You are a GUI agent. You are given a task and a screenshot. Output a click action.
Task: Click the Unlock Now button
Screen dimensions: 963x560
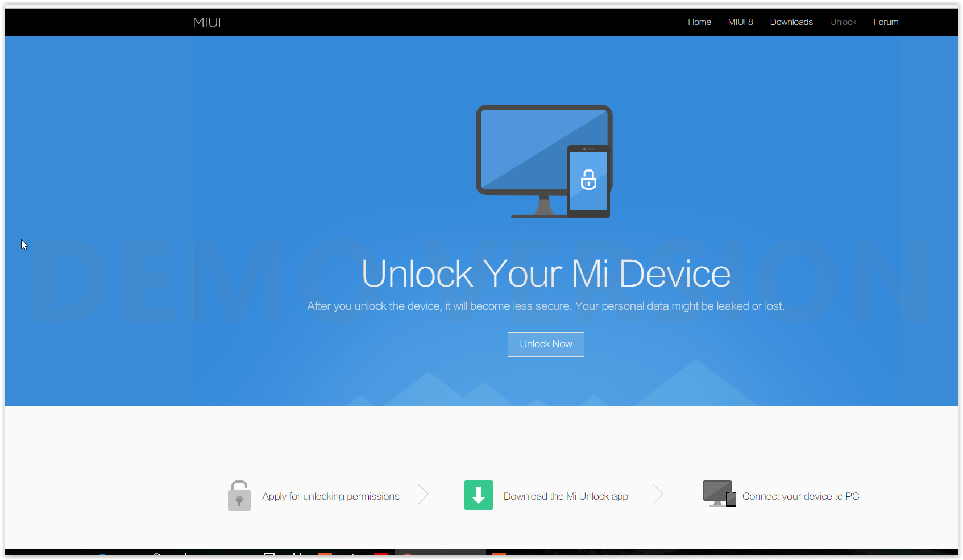pyautogui.click(x=546, y=345)
